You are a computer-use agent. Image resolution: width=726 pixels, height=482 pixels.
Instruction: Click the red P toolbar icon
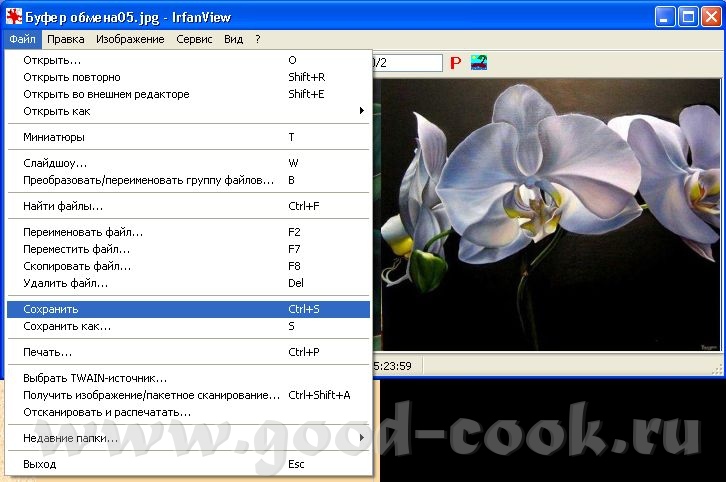[455, 63]
